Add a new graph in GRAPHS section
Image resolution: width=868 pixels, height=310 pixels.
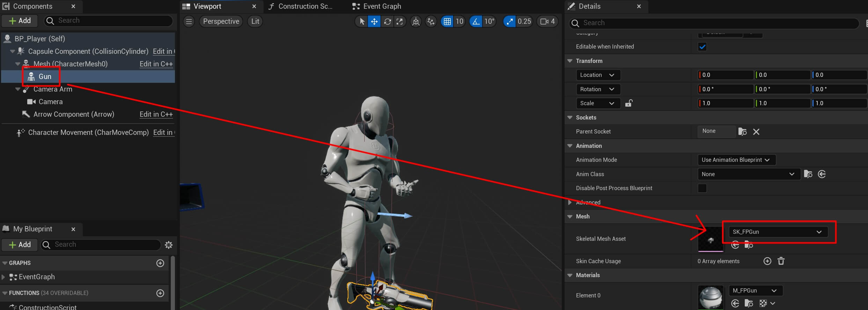(x=160, y=263)
